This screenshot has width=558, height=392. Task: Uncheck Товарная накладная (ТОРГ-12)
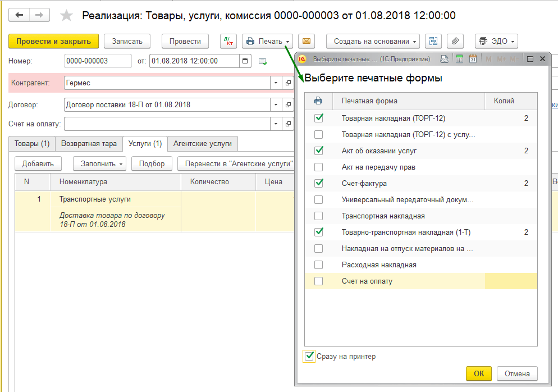point(319,118)
